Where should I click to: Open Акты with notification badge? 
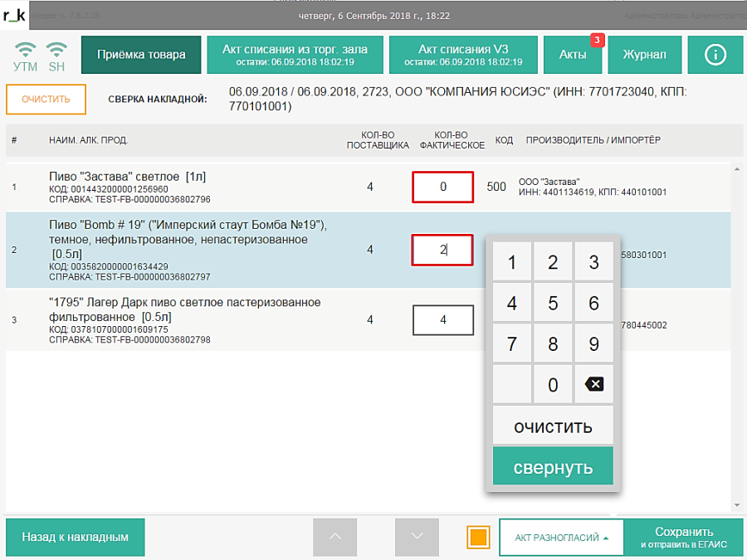point(573,55)
